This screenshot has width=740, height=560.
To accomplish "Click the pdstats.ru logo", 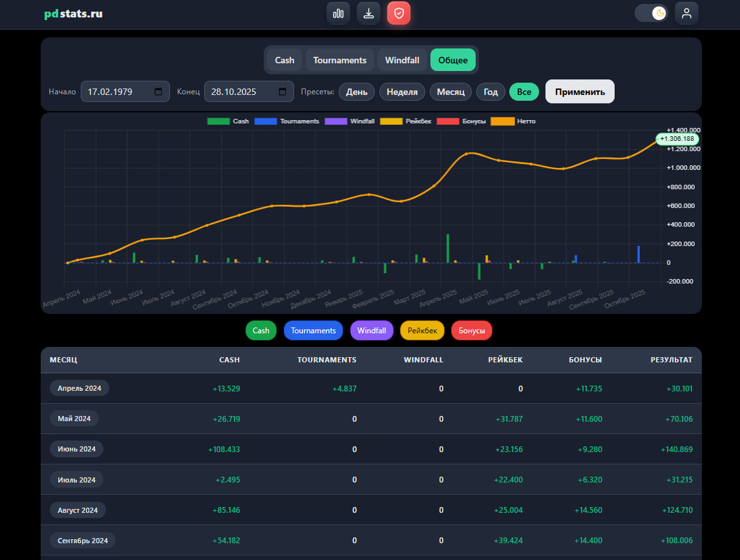I will (73, 14).
